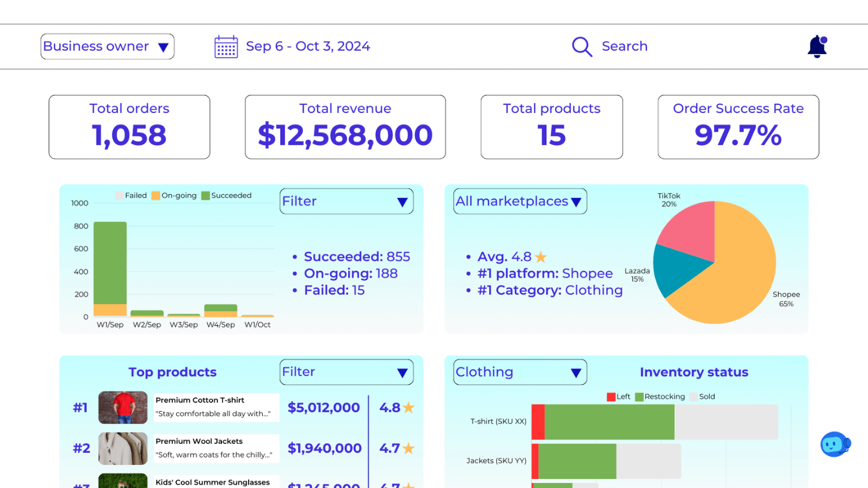This screenshot has height=488, width=868.
Task: Select the Sep 6 - Oct 3, 2024 date range
Action: click(x=308, y=46)
